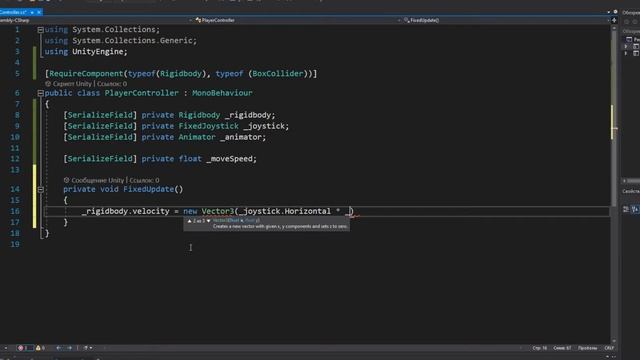Open the code cleanup brush dropdown
The width and height of the screenshot is (640, 360).
(88, 348)
